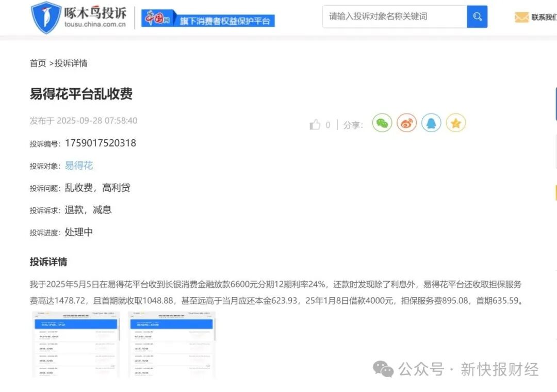This screenshot has width=557, height=392.
Task: Click complaint number 1759017520318
Action: click(x=101, y=143)
